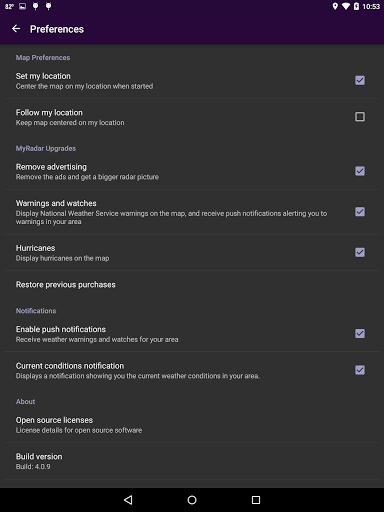Image resolution: width=384 pixels, height=512 pixels.
Task: Tap the Preferences title in the header
Action: pos(57,29)
